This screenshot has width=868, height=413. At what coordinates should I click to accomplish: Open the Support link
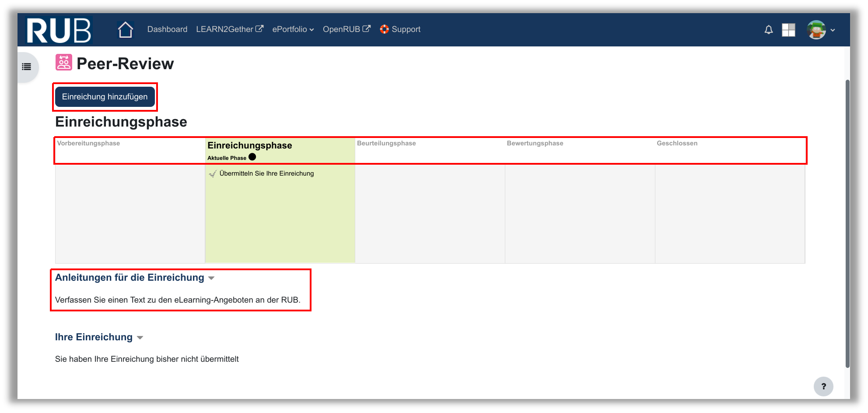tap(400, 29)
